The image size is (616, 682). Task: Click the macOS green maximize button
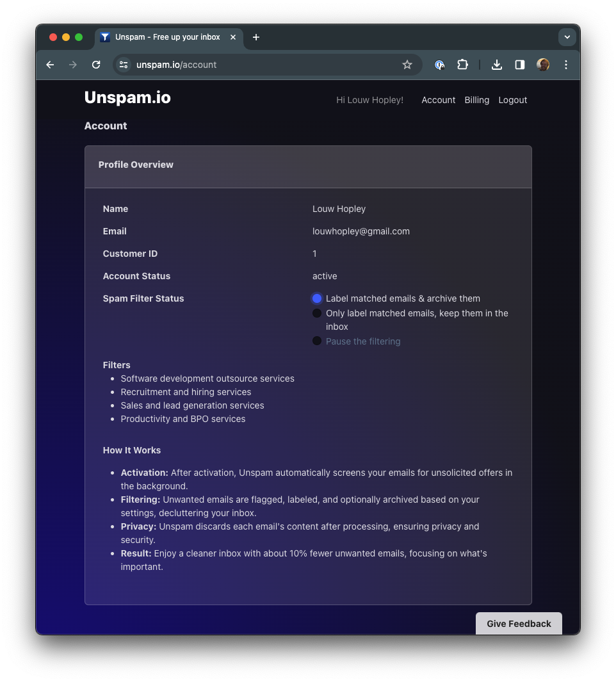pos(79,37)
